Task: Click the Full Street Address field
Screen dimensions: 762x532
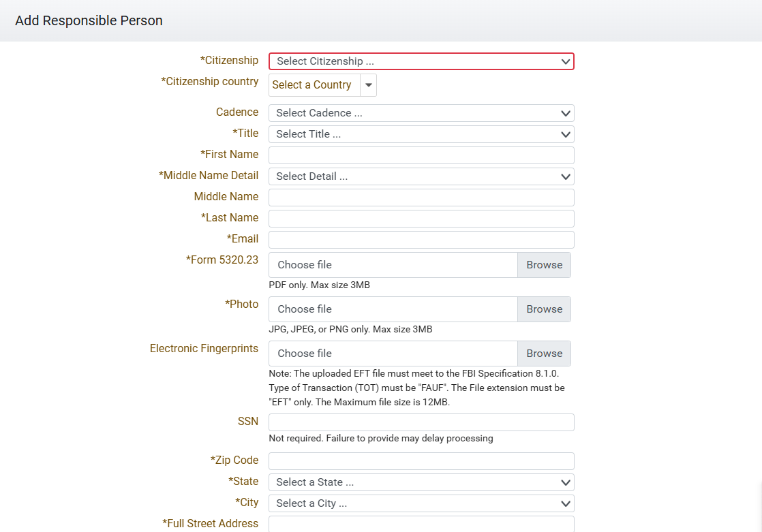Action: (x=421, y=524)
